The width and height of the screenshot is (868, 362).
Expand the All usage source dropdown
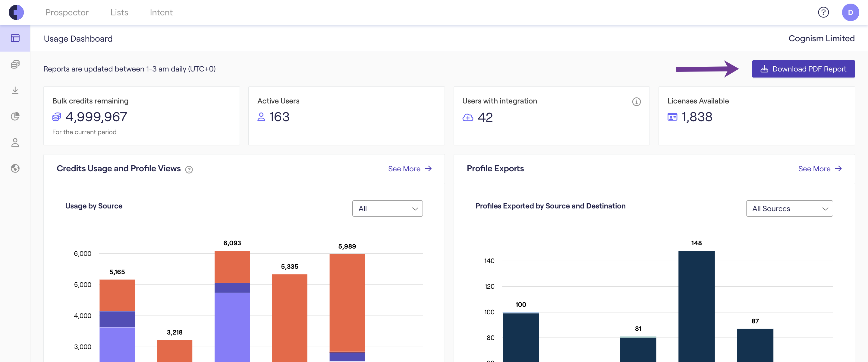coord(388,208)
